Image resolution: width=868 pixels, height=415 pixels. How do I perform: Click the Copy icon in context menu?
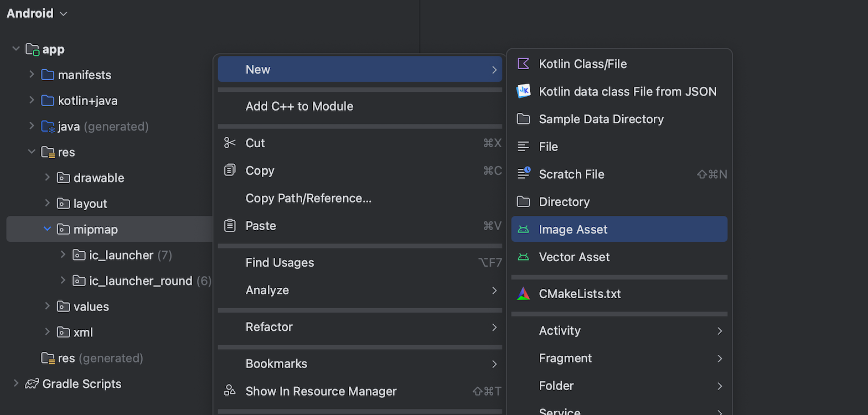click(230, 170)
